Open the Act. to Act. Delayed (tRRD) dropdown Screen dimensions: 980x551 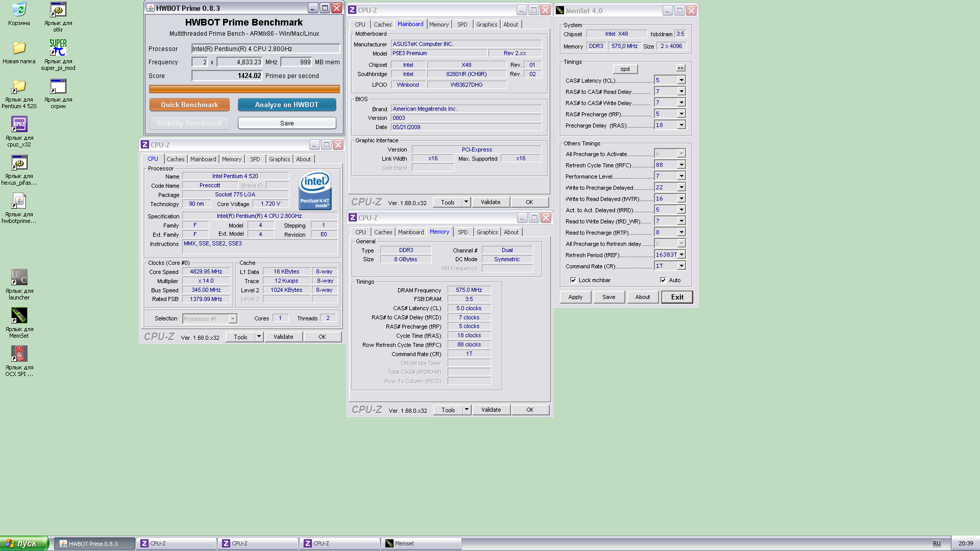(x=681, y=210)
